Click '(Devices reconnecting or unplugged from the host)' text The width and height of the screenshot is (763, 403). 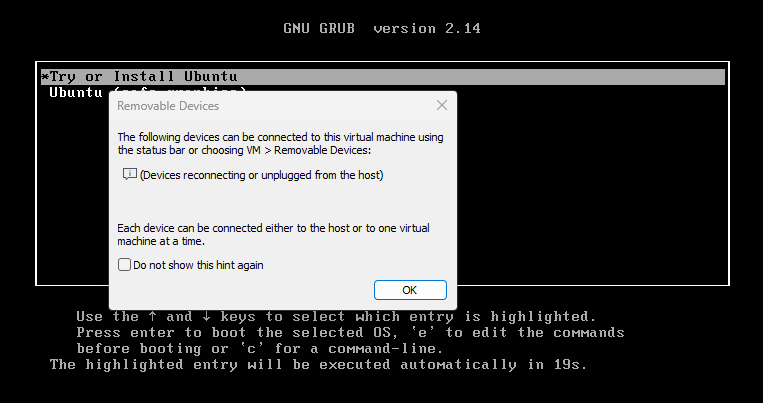click(261, 175)
